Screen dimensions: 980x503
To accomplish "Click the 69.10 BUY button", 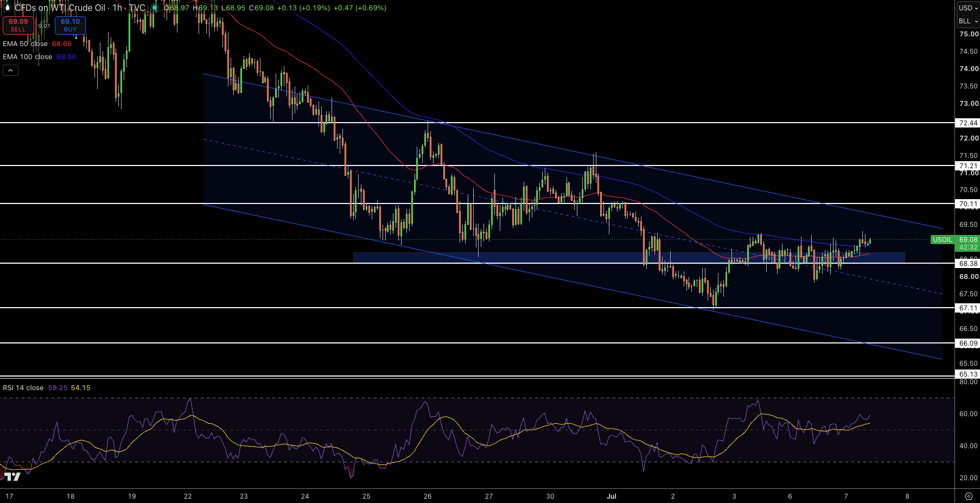I will [70, 25].
